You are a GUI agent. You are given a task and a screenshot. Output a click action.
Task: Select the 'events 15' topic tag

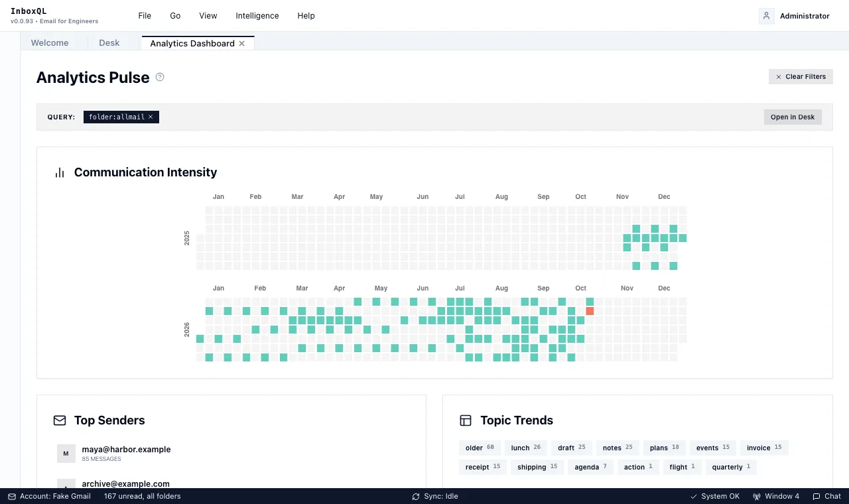713,448
